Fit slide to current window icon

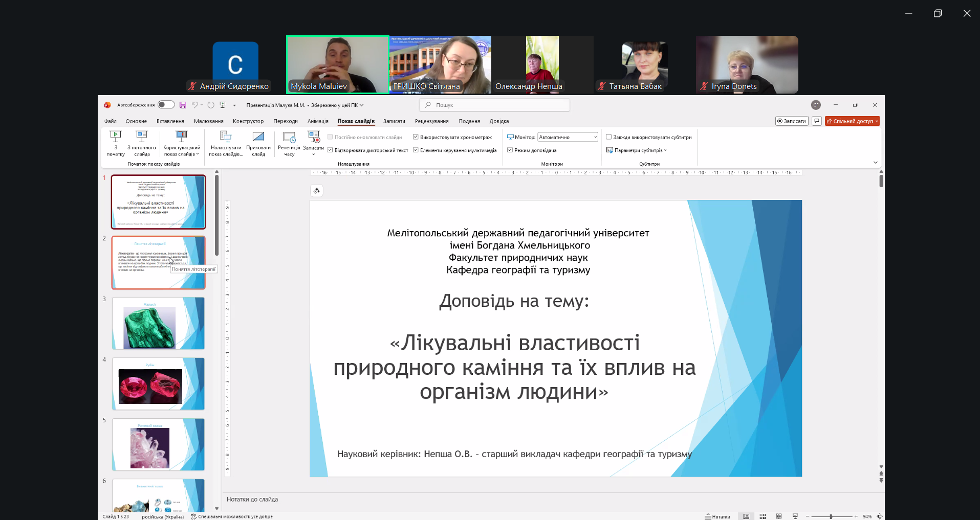click(880, 516)
